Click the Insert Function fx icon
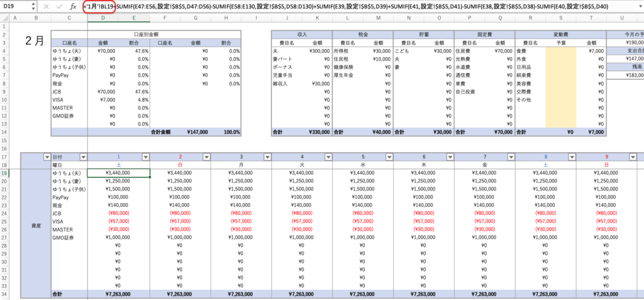Image resolution: width=644 pixels, height=300 pixels. 73,6
